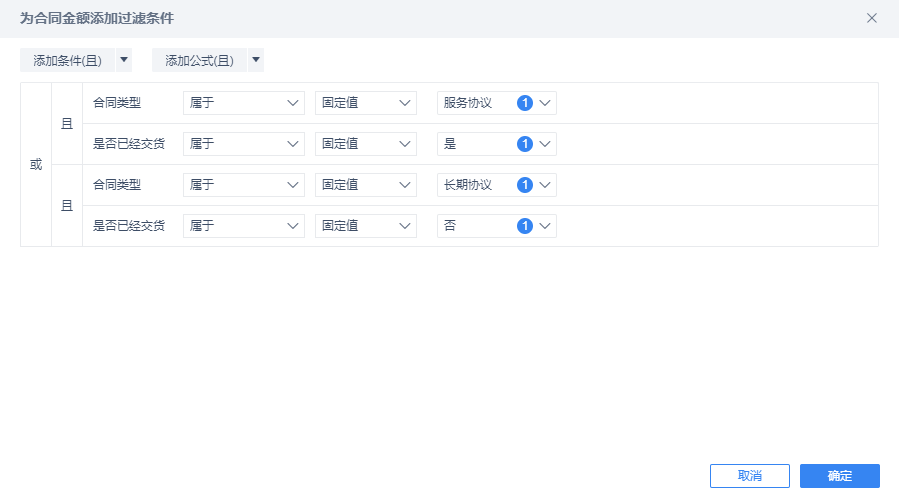
Task: Open the arrow next to 添加公式(且)
Action: tap(256, 61)
